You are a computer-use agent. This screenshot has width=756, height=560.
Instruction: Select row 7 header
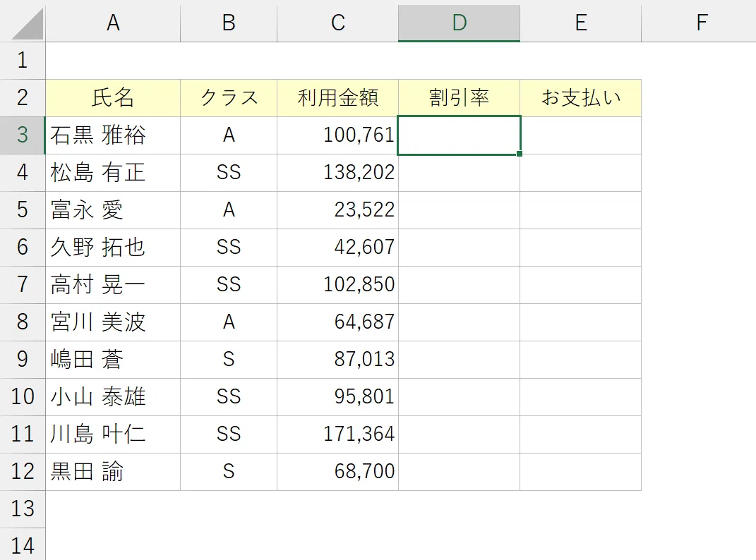(22, 285)
